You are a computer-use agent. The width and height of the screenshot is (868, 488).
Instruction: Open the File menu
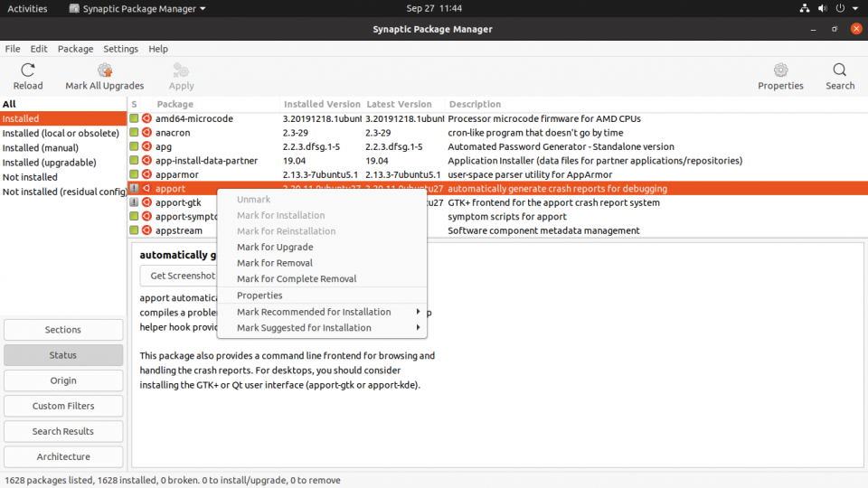(12, 49)
